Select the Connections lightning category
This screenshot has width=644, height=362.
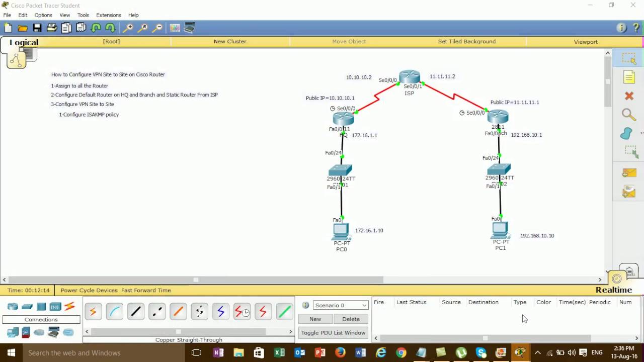70,306
